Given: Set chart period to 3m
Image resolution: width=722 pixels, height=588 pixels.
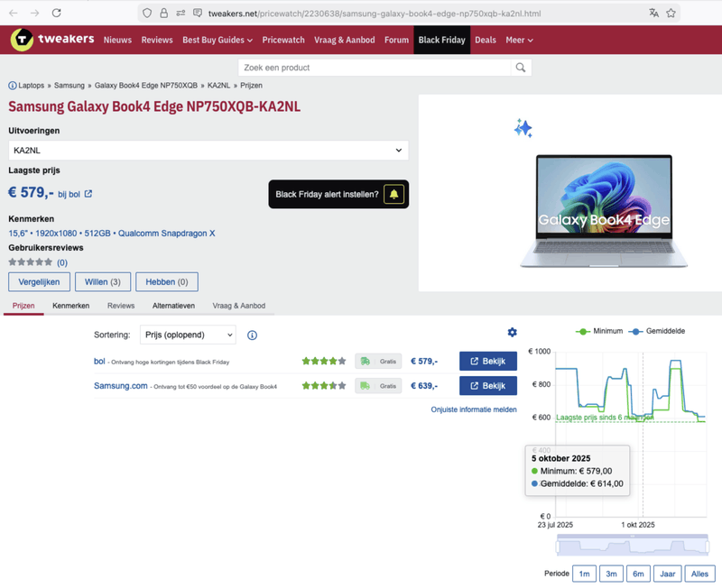Looking at the screenshot, I should 611,574.
